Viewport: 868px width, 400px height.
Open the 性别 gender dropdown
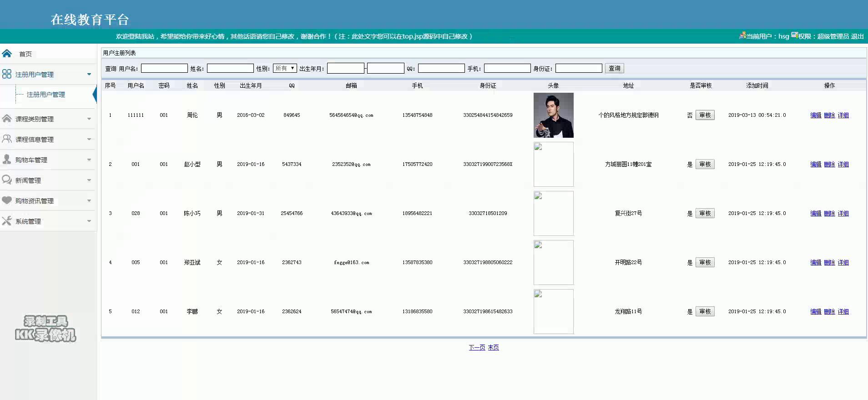coord(285,68)
